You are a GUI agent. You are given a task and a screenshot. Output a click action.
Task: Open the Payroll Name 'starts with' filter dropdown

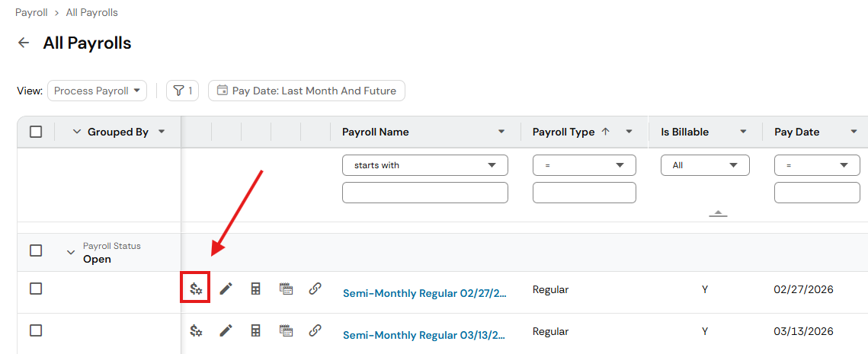(x=425, y=165)
